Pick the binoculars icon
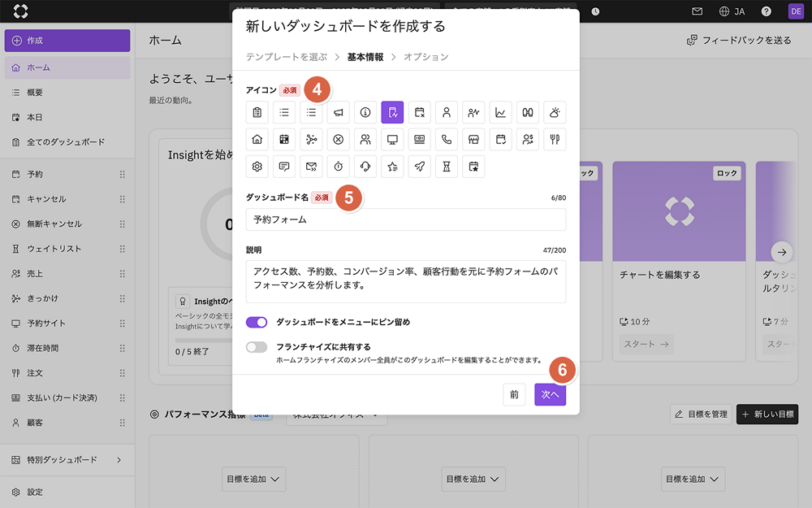 (x=528, y=112)
